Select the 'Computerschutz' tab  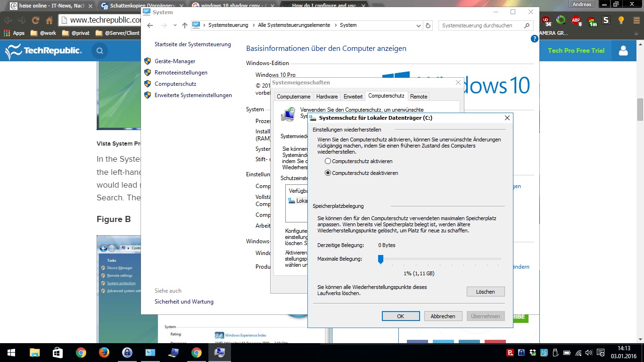point(386,96)
